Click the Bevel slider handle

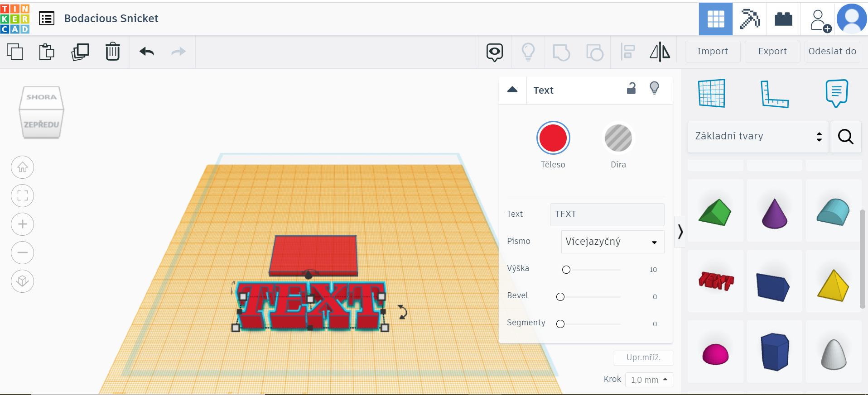[560, 297]
